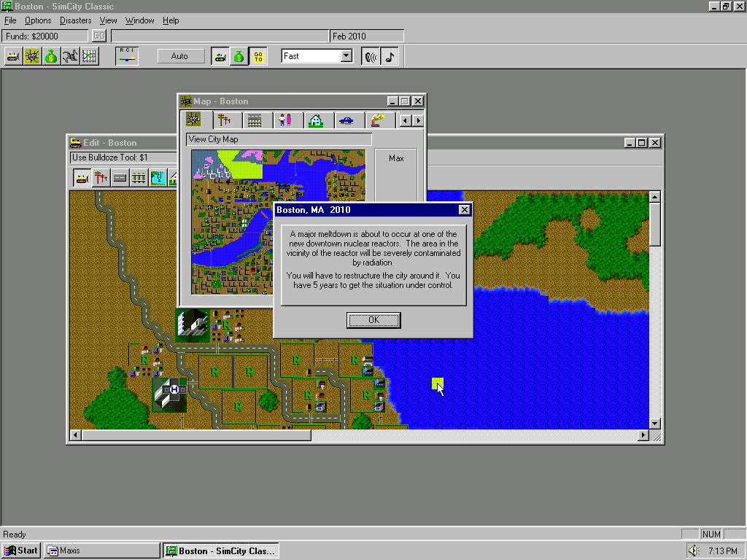This screenshot has width=747, height=560.
Task: Click the population icon in Map window
Action: tap(286, 120)
